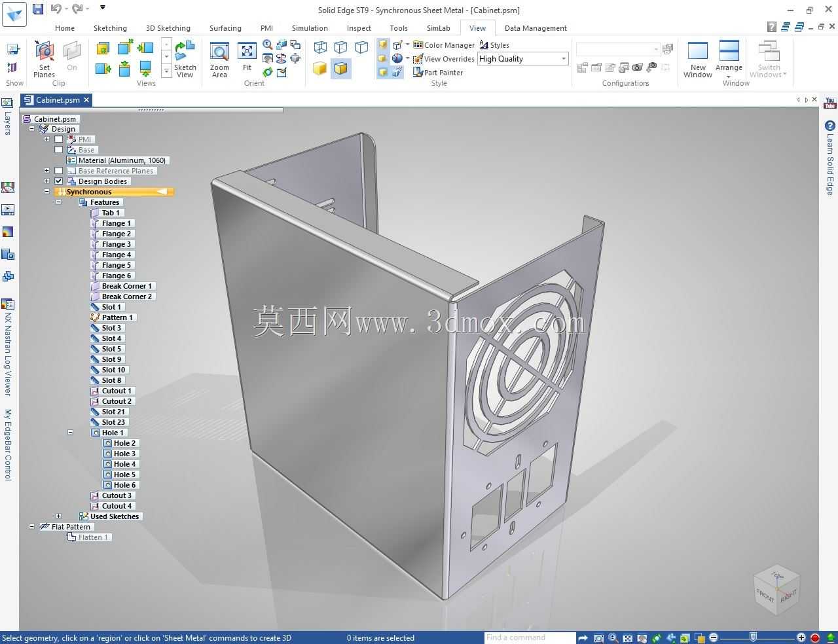Image resolution: width=838 pixels, height=644 pixels.
Task: Open the Layers side panel tab
Action: [x=7, y=116]
